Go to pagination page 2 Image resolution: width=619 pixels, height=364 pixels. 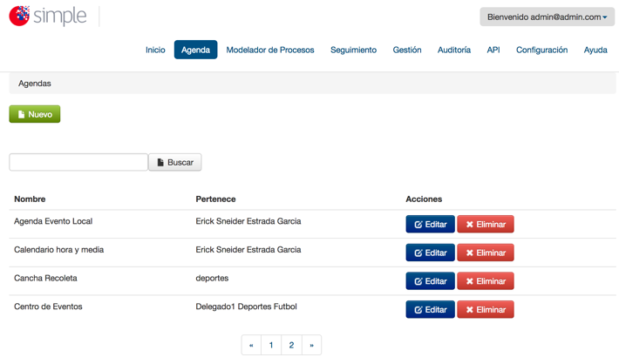(x=291, y=345)
